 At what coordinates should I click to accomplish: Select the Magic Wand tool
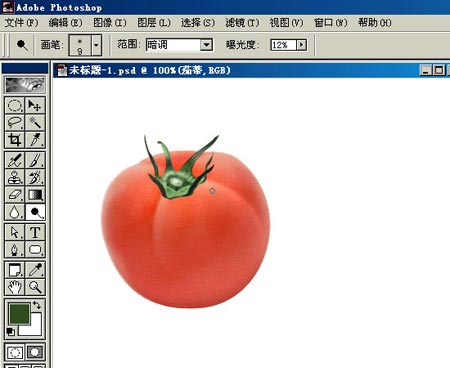[x=35, y=123]
